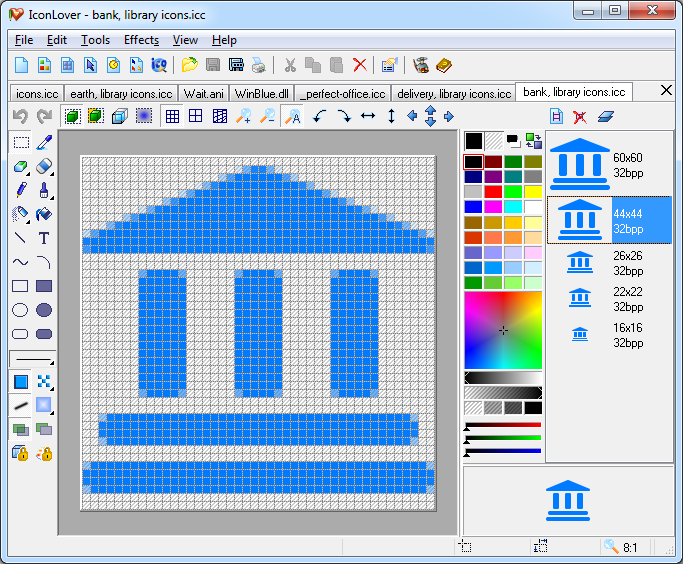Click the Open folder icon
This screenshot has width=683, height=564.
pos(189,66)
